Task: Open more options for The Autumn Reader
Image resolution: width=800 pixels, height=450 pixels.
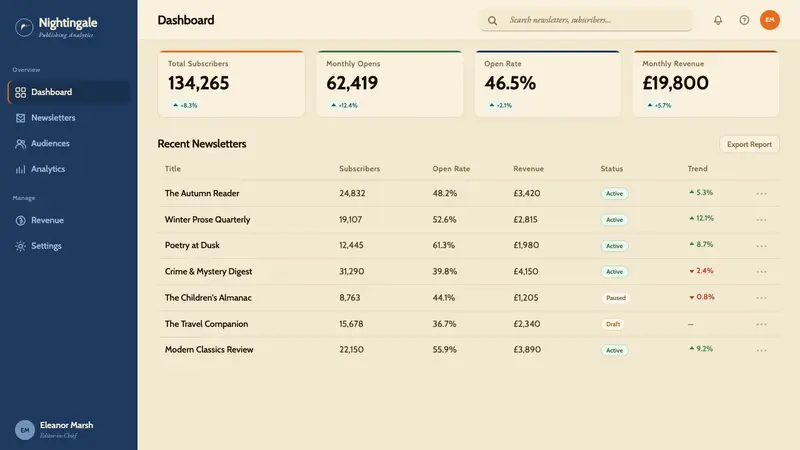Action: tap(762, 194)
